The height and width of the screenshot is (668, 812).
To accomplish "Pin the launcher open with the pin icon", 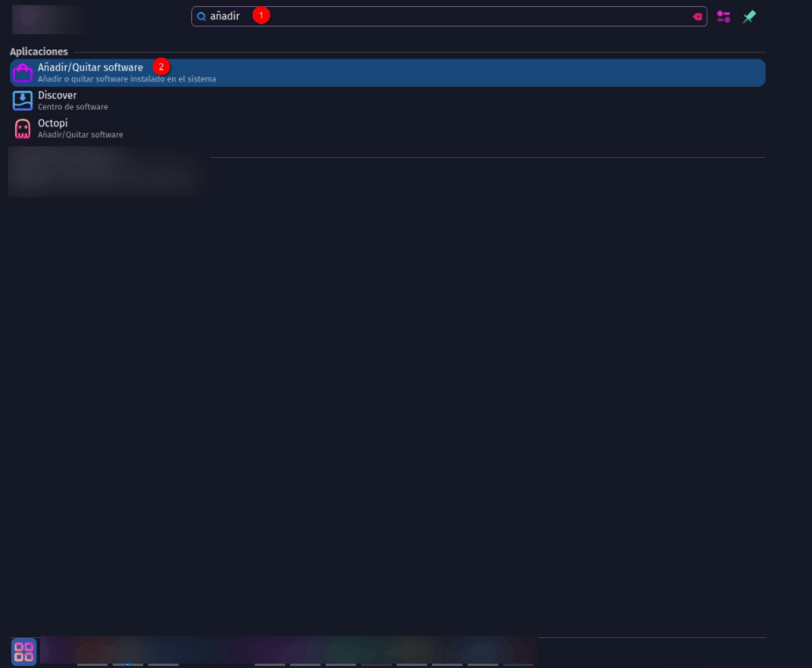I will (x=749, y=17).
